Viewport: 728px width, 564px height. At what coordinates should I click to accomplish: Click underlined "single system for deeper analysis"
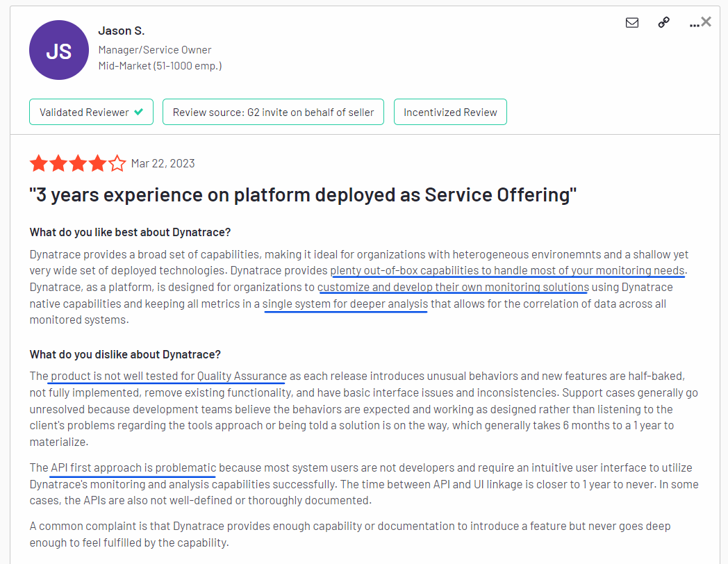pos(345,304)
